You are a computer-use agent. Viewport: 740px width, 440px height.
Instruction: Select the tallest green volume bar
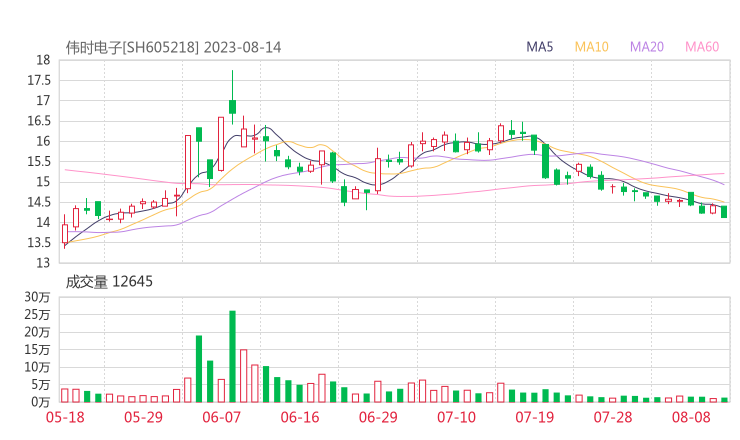coord(232,356)
